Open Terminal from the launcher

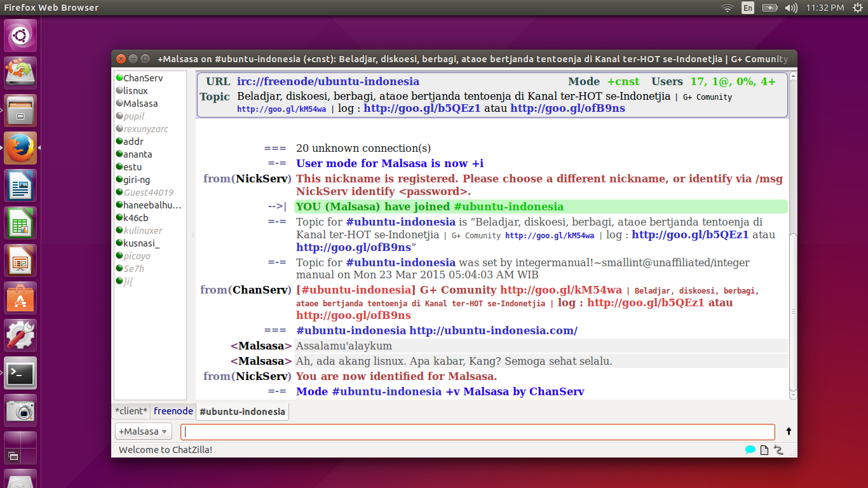(21, 373)
